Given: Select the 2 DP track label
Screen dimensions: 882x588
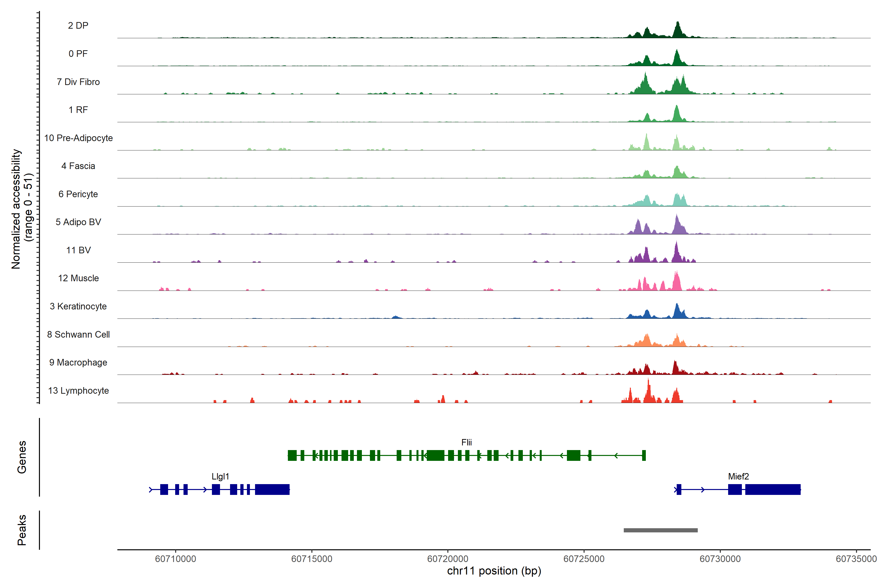Looking at the screenshot, I should (x=78, y=25).
